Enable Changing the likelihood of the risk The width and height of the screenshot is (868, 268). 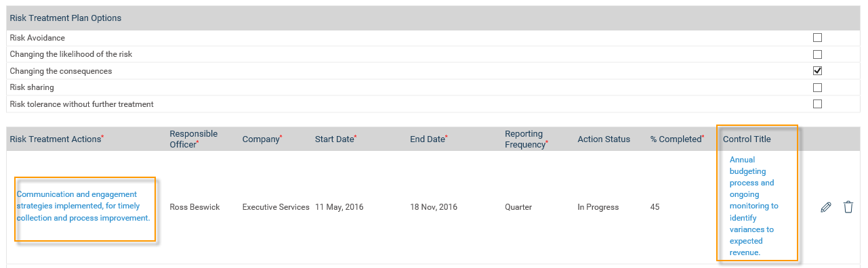(x=817, y=54)
